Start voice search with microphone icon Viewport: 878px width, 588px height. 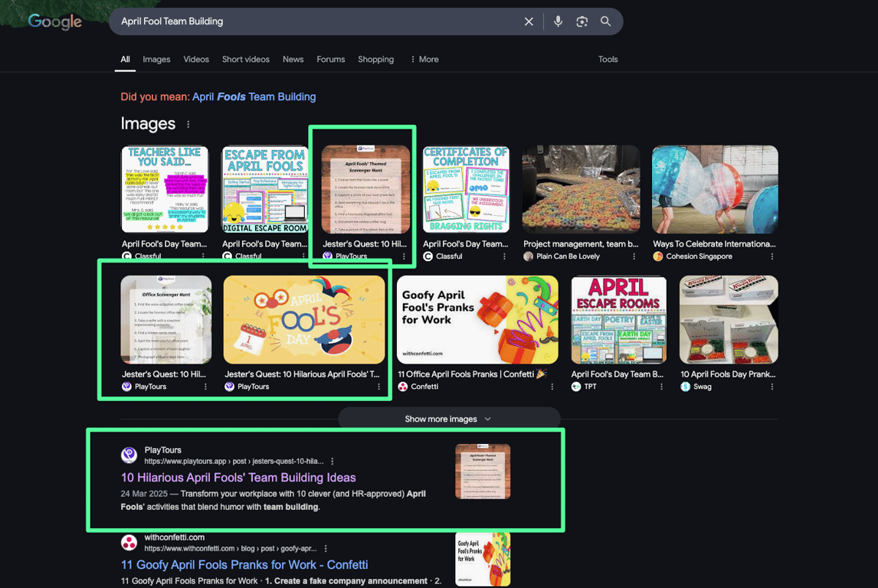click(x=558, y=21)
